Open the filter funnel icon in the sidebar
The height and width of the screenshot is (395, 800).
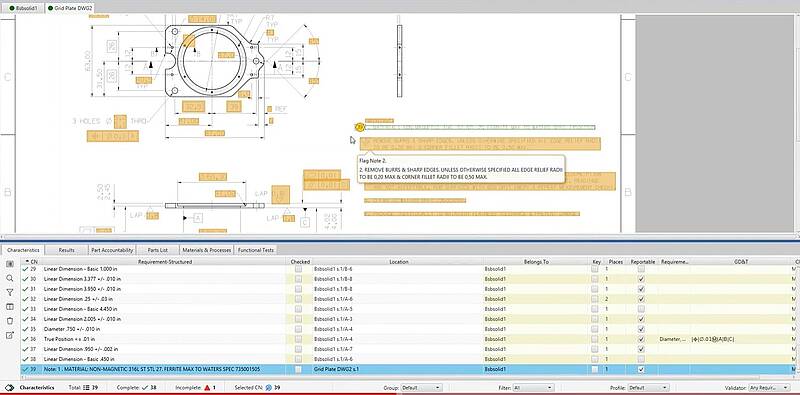(x=10, y=292)
